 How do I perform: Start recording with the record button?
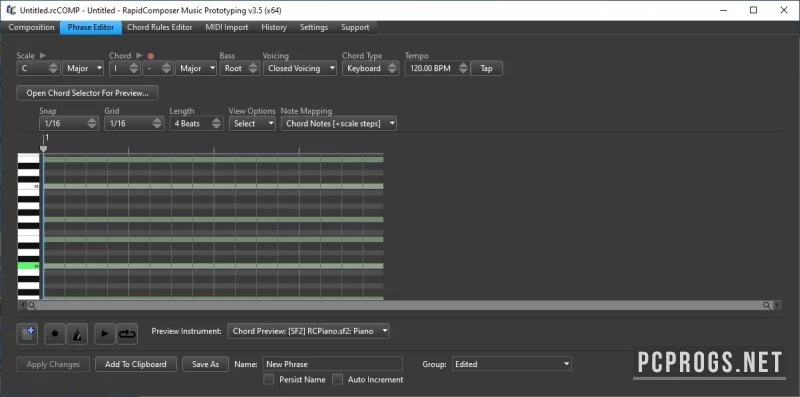click(x=55, y=334)
